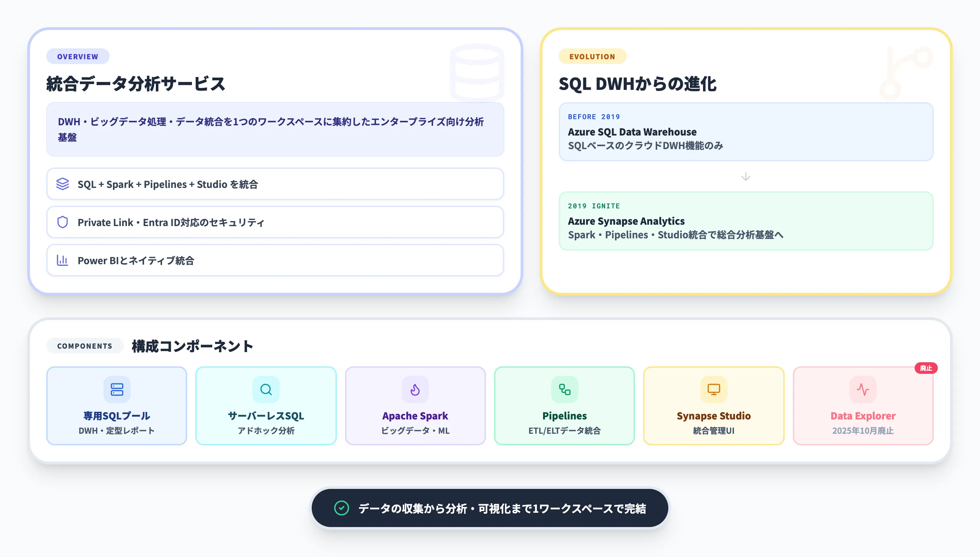Click the COMPONENTS badge
The width and height of the screenshot is (980, 557).
(x=85, y=346)
